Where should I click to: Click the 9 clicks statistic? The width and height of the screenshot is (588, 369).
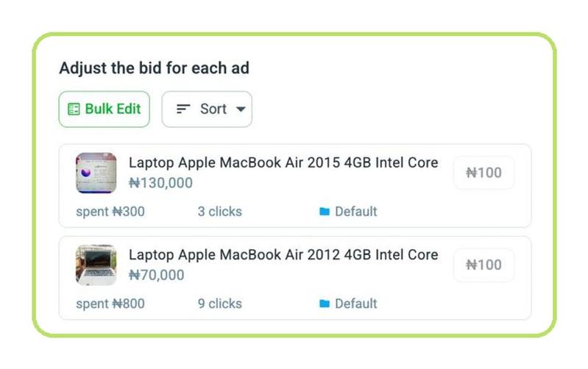[x=220, y=304]
